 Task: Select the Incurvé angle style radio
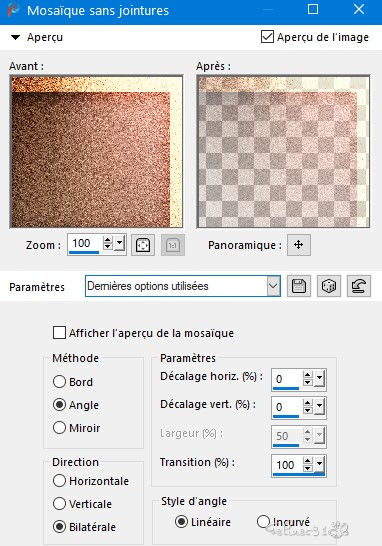click(263, 522)
